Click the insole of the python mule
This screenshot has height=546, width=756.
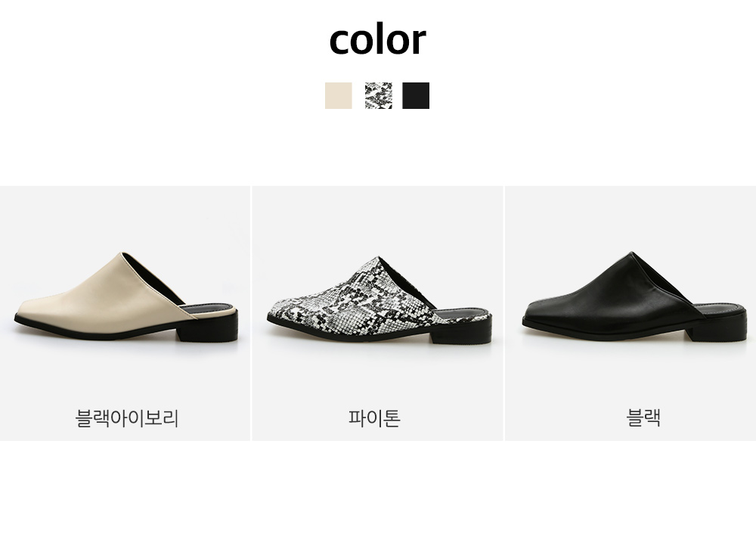tap(462, 312)
